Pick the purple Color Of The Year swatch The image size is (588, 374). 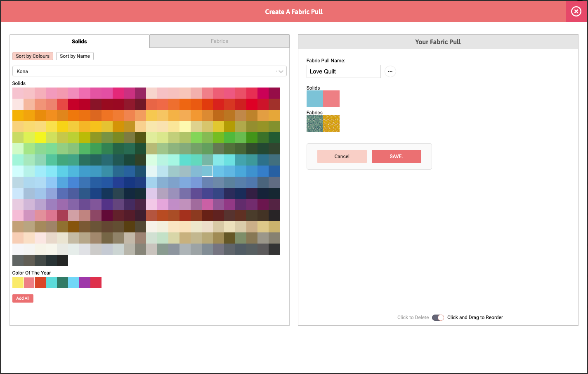(x=85, y=283)
